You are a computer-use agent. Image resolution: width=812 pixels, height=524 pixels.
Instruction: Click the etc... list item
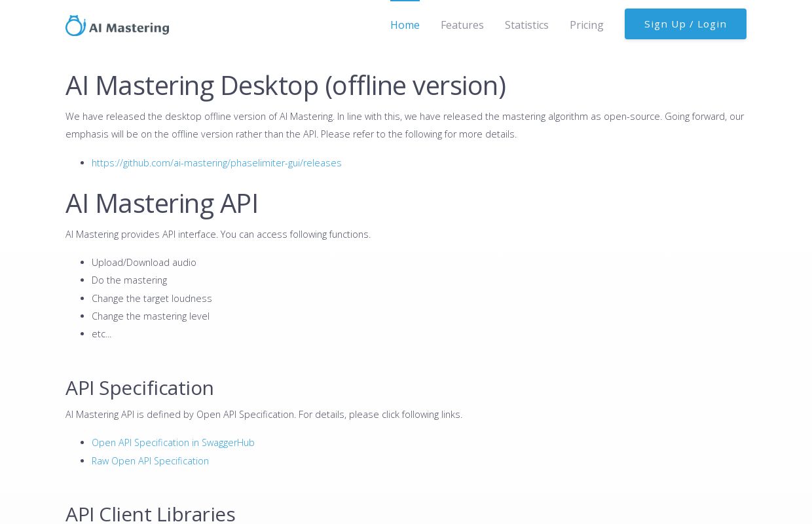101,333
